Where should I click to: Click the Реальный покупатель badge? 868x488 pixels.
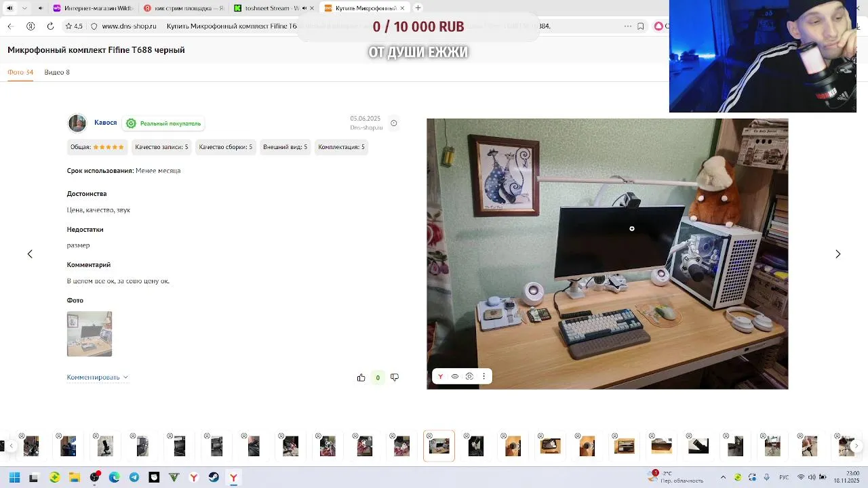click(163, 123)
